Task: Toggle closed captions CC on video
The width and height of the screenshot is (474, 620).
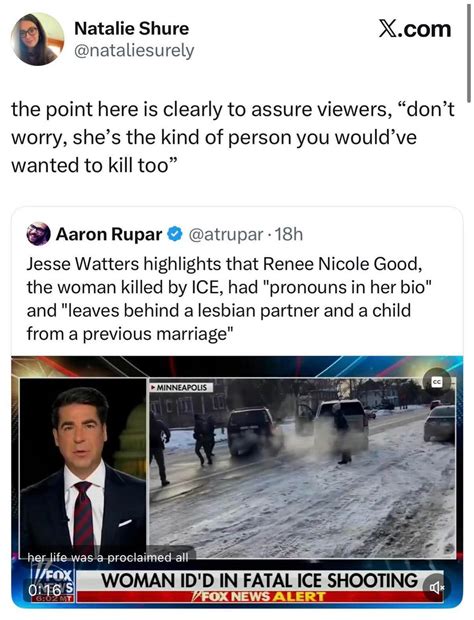Action: [x=436, y=382]
